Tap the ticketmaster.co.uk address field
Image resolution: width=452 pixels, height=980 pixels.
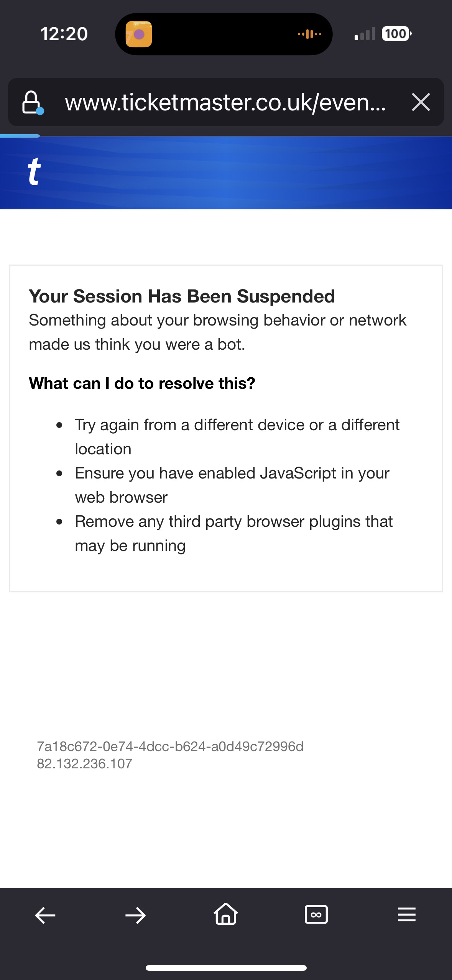tap(225, 102)
